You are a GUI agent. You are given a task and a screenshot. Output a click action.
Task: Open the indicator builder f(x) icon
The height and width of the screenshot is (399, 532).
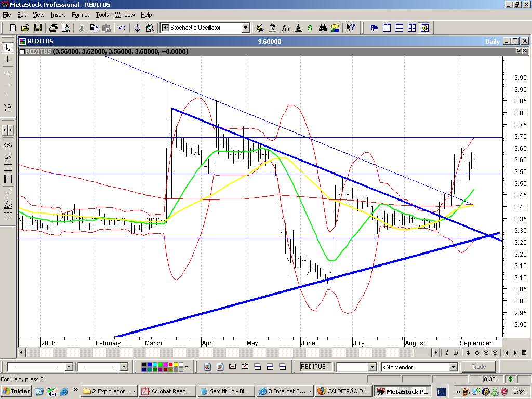pos(285,28)
